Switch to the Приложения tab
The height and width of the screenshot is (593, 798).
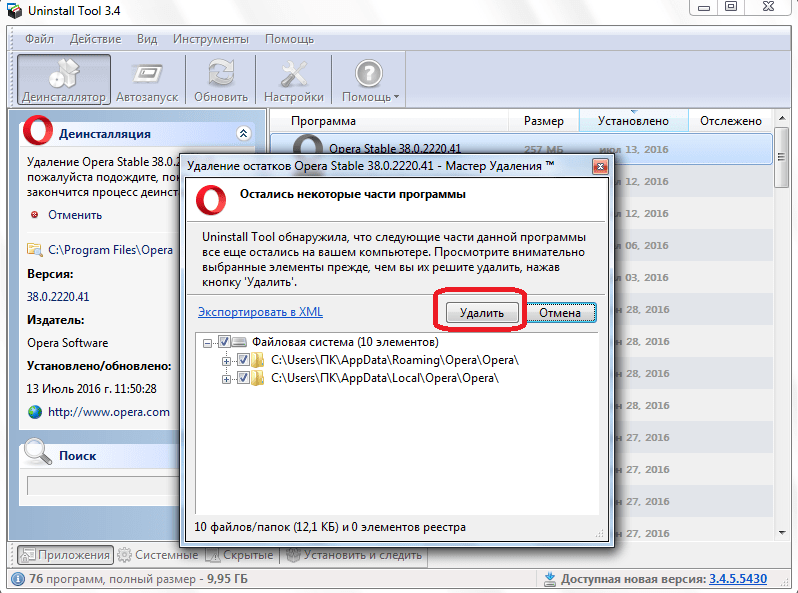[66, 555]
